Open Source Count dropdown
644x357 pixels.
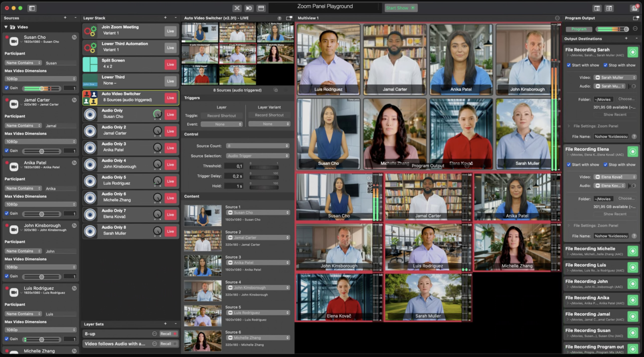258,146
